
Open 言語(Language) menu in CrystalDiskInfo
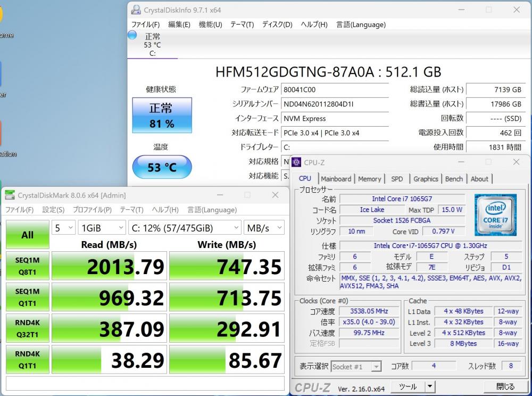click(x=361, y=24)
